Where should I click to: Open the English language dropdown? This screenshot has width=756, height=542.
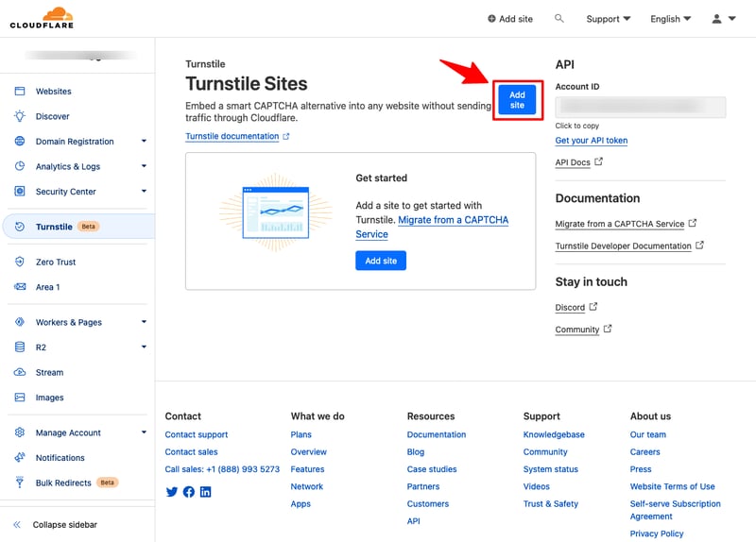coord(670,19)
